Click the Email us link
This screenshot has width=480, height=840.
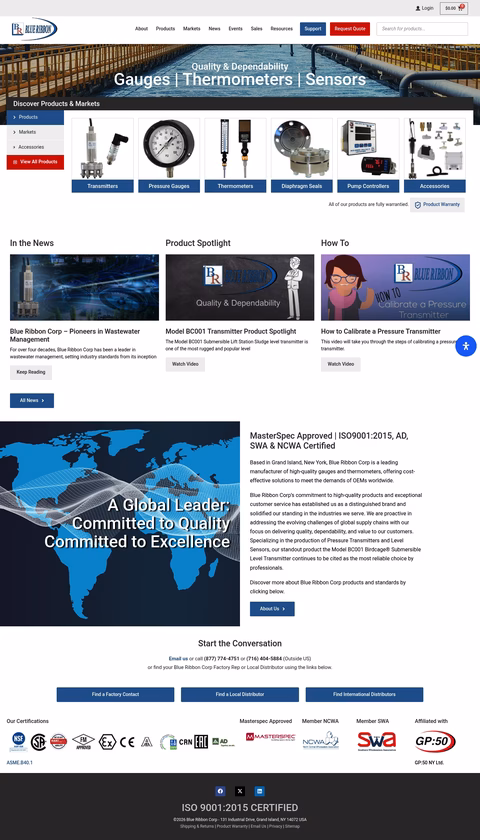pos(178,658)
